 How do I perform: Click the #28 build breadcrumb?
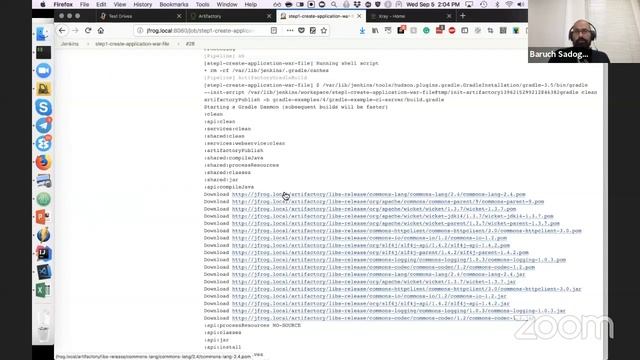[x=190, y=44]
